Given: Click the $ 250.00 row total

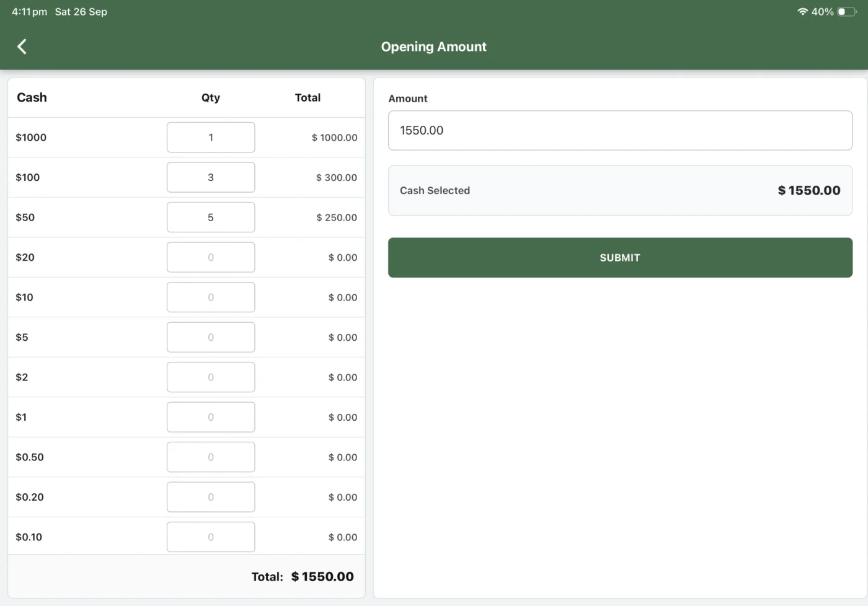Looking at the screenshot, I should tap(337, 217).
